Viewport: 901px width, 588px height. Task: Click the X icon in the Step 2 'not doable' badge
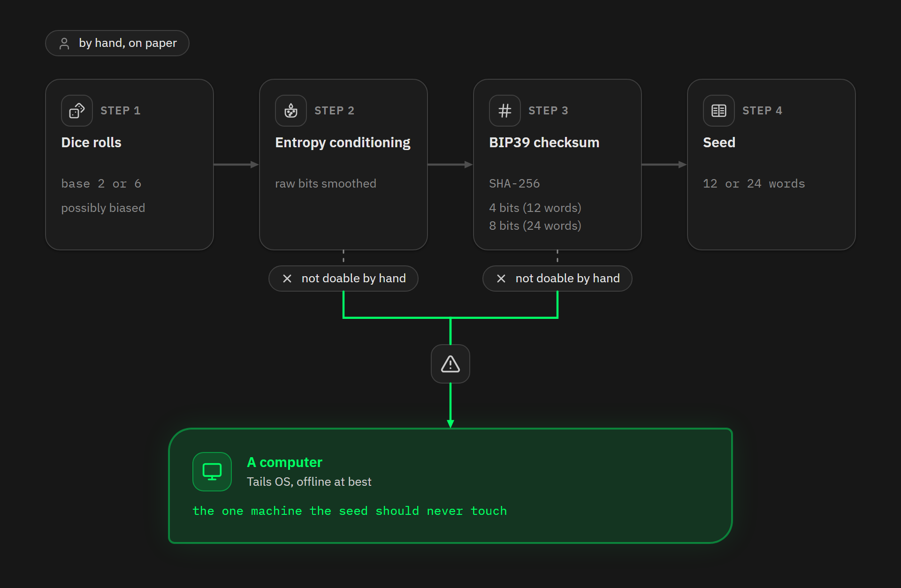(x=287, y=279)
